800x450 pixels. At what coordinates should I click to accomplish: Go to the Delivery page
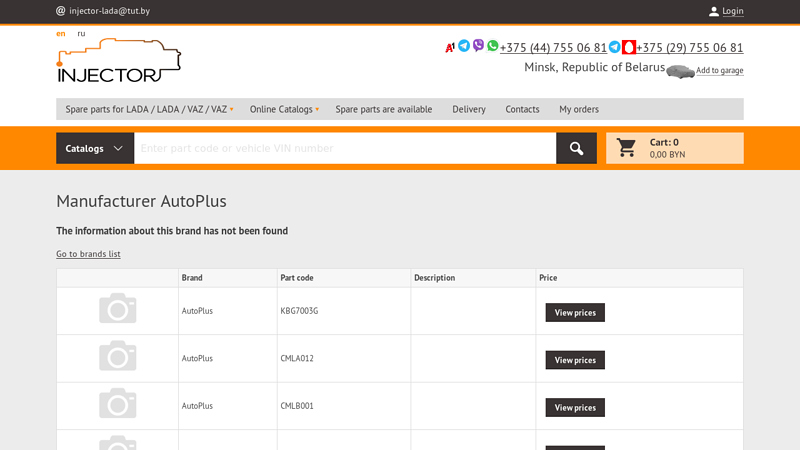coord(469,109)
